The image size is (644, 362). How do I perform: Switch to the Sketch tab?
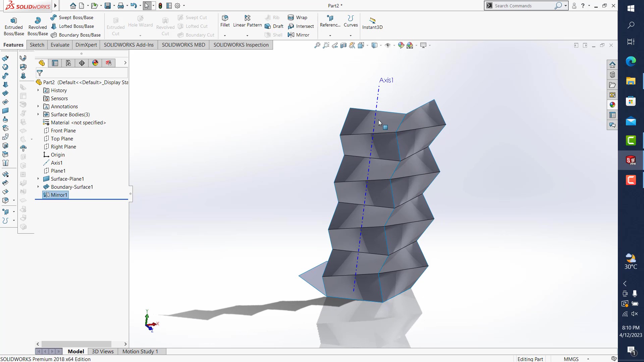pos(37,45)
